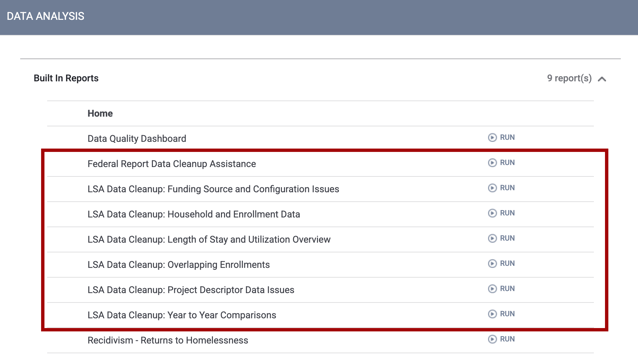Click Federal Report Data Cleanup Assistance name
This screenshot has width=638, height=363.
click(x=172, y=164)
